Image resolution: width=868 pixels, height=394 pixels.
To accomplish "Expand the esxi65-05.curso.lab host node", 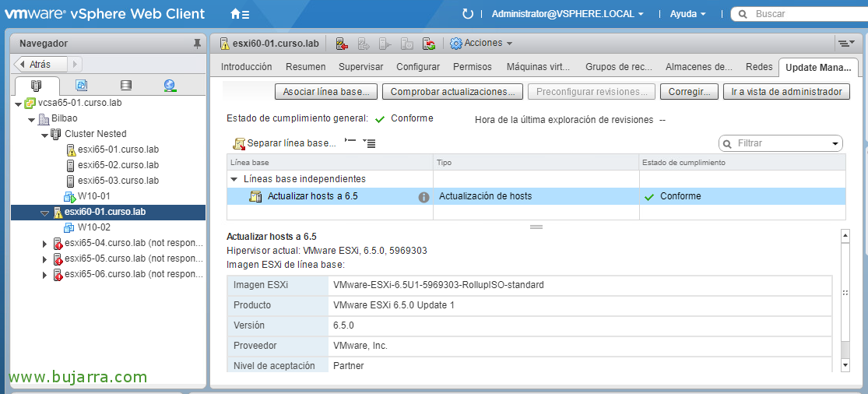I will tap(45, 259).
